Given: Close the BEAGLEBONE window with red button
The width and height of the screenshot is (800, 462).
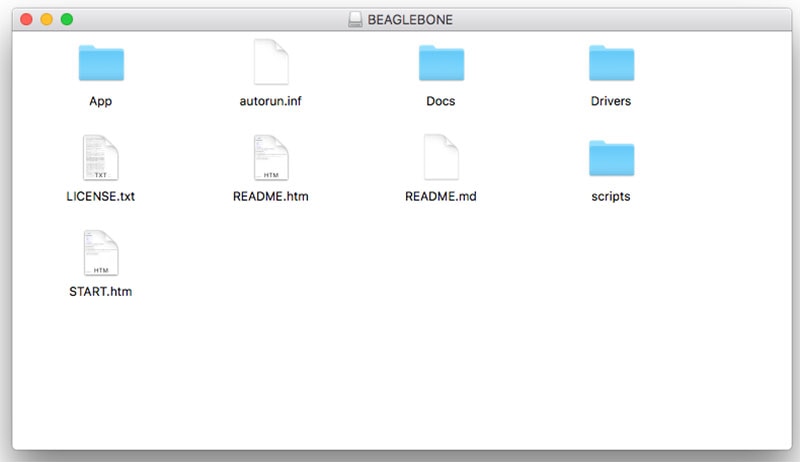Looking at the screenshot, I should 26,19.
